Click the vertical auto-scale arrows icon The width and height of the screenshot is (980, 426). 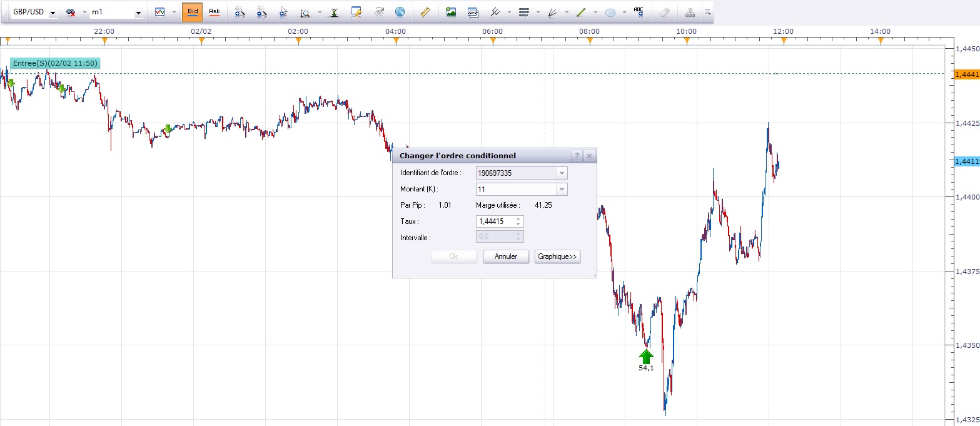[335, 12]
